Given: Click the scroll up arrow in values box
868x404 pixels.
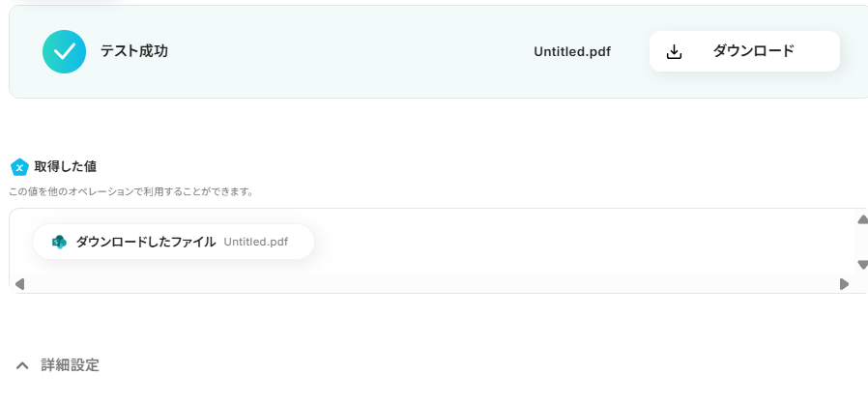Looking at the screenshot, I should [x=862, y=219].
